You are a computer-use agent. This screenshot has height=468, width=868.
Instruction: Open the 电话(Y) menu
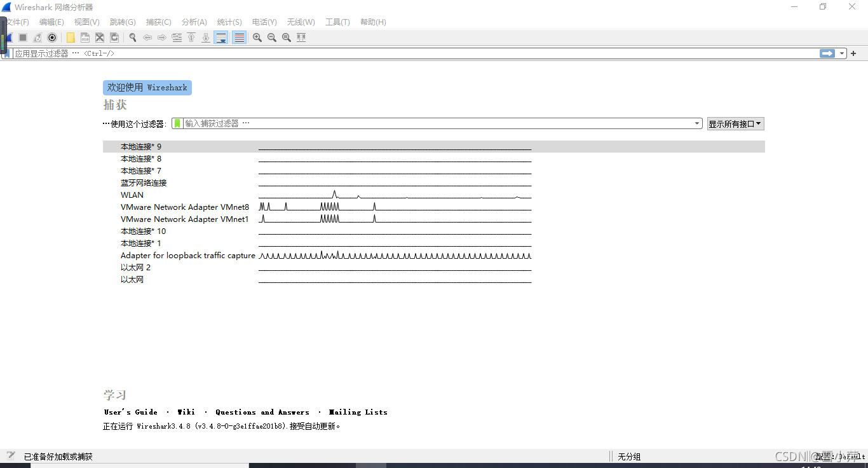coord(264,22)
